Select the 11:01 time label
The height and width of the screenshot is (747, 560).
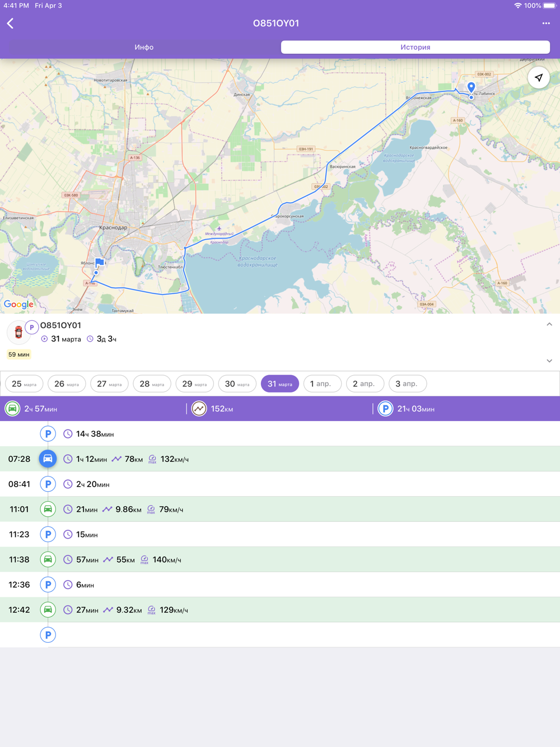pos(19,510)
